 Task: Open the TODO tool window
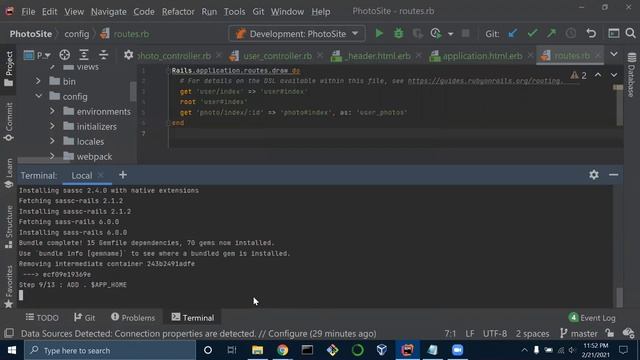42,317
